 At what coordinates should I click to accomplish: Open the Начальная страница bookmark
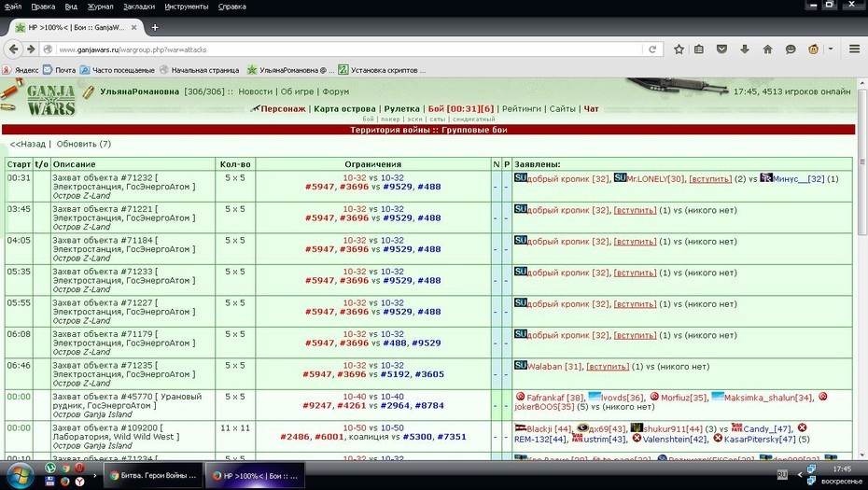coord(200,70)
